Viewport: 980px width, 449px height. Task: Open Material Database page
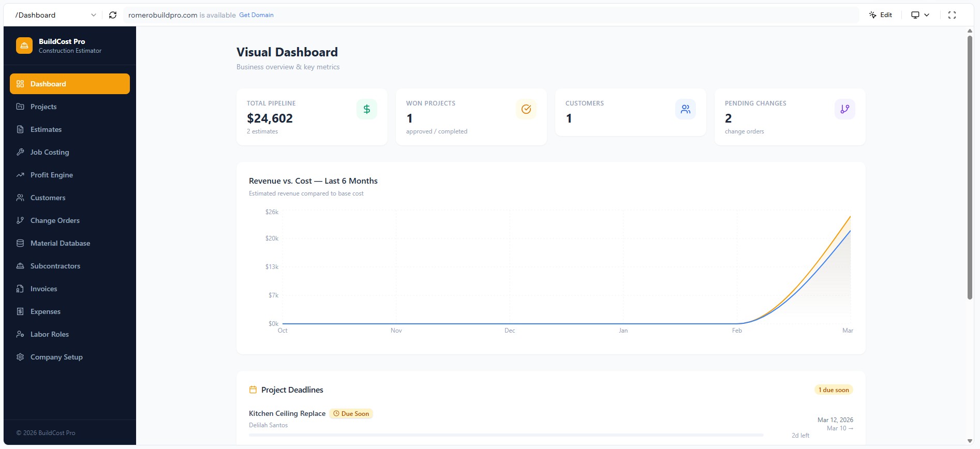(70, 243)
